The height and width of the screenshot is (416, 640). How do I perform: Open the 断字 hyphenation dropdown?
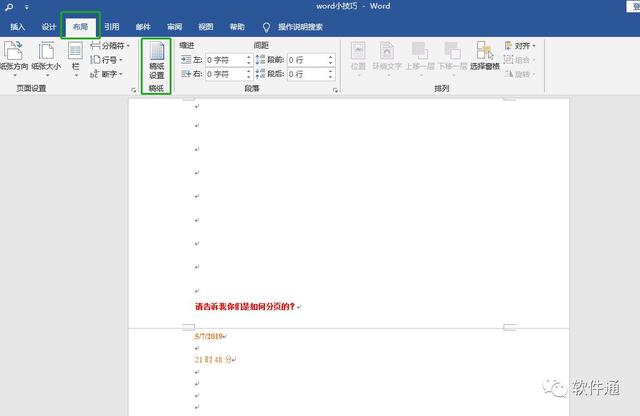pyautogui.click(x=106, y=74)
